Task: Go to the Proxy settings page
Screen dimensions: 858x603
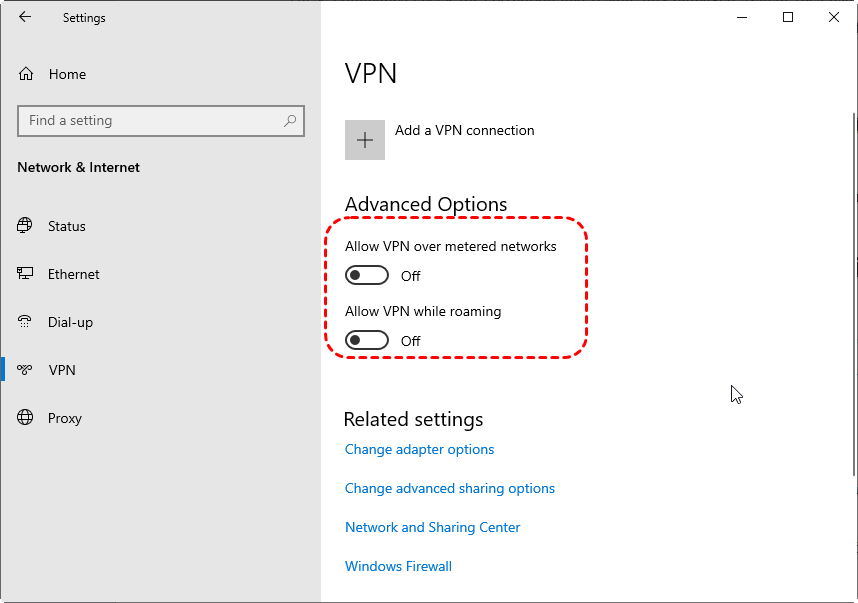Action: tap(65, 418)
